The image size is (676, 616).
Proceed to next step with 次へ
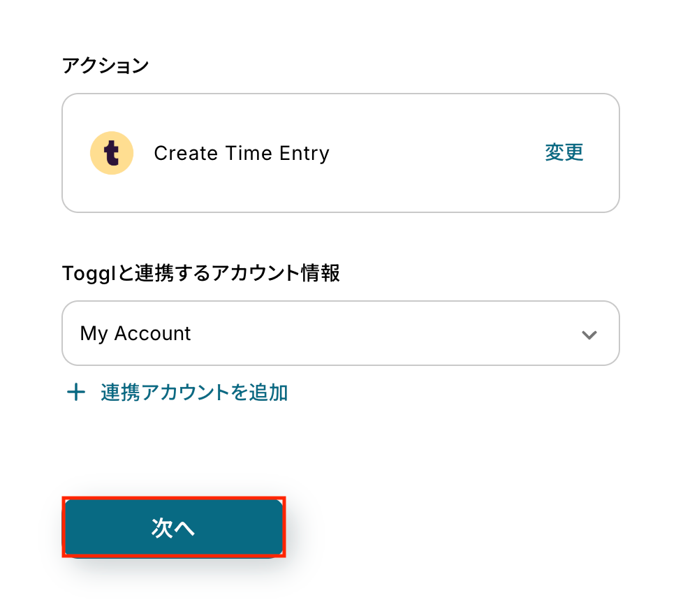[x=173, y=528]
